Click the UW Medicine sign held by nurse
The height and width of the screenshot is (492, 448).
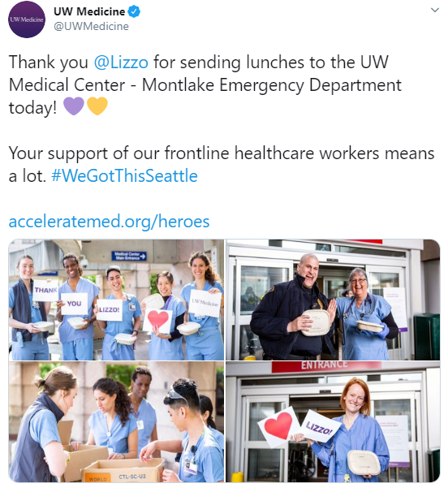tap(205, 304)
